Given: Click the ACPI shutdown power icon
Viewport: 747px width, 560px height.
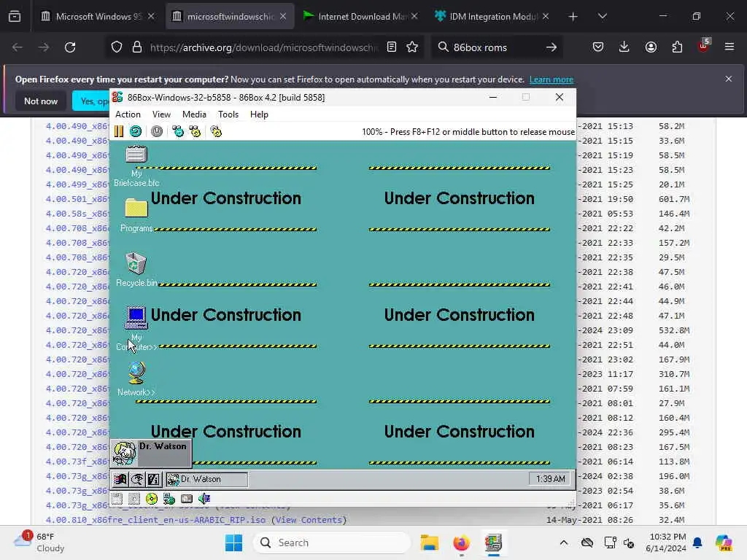Looking at the screenshot, I should tap(157, 131).
